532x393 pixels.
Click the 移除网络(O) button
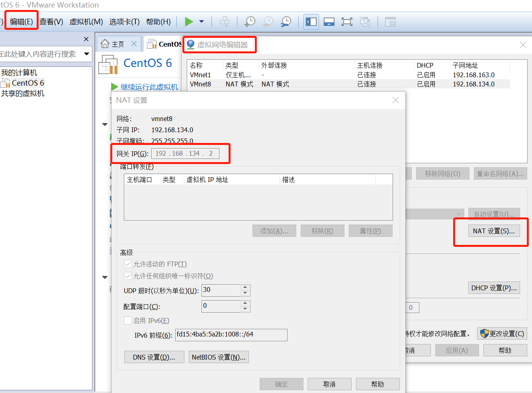point(443,174)
